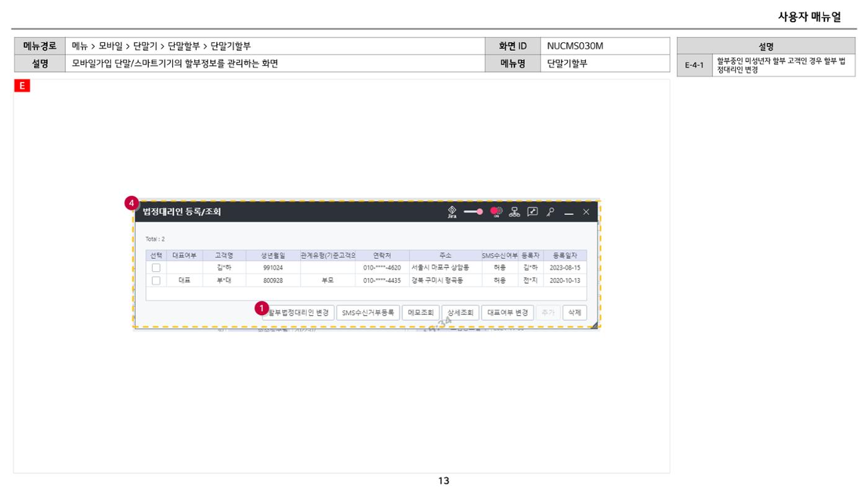Click the SMS수신거부등록 button
868x489 pixels.
pyautogui.click(x=368, y=313)
